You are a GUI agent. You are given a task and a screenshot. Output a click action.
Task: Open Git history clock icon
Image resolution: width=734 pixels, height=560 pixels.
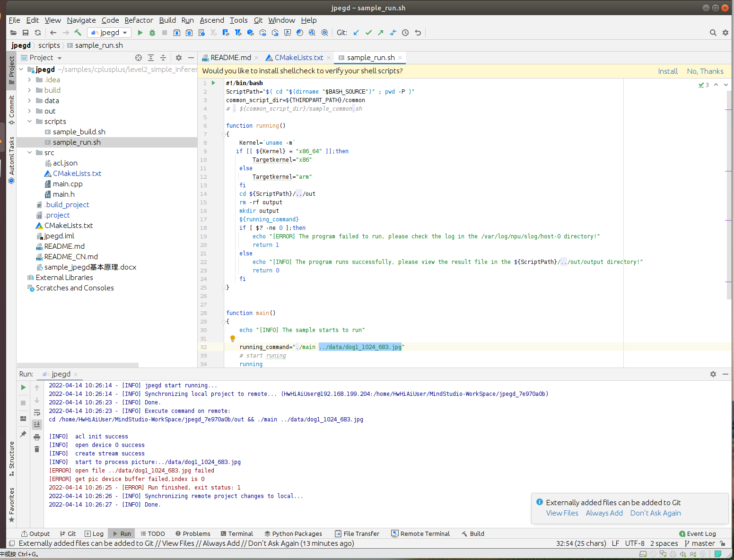point(405,33)
